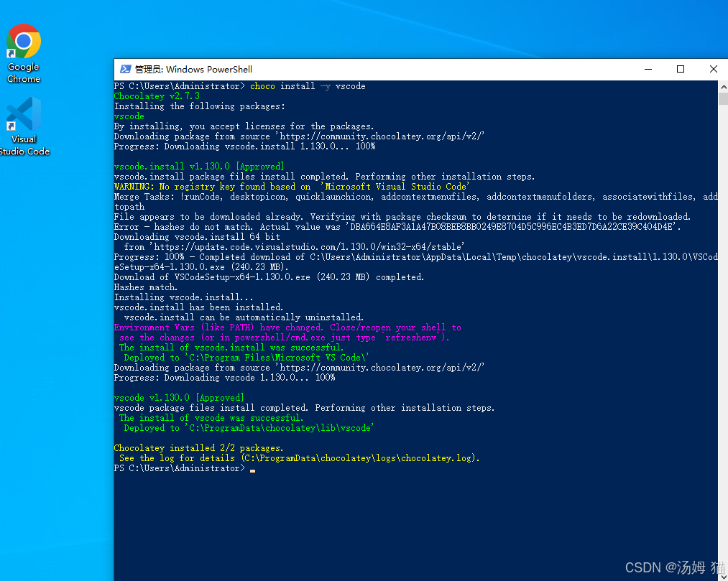Click the scrollbar up arrow in PowerShell
Image resolution: width=728 pixels, height=581 pixels.
point(723,86)
